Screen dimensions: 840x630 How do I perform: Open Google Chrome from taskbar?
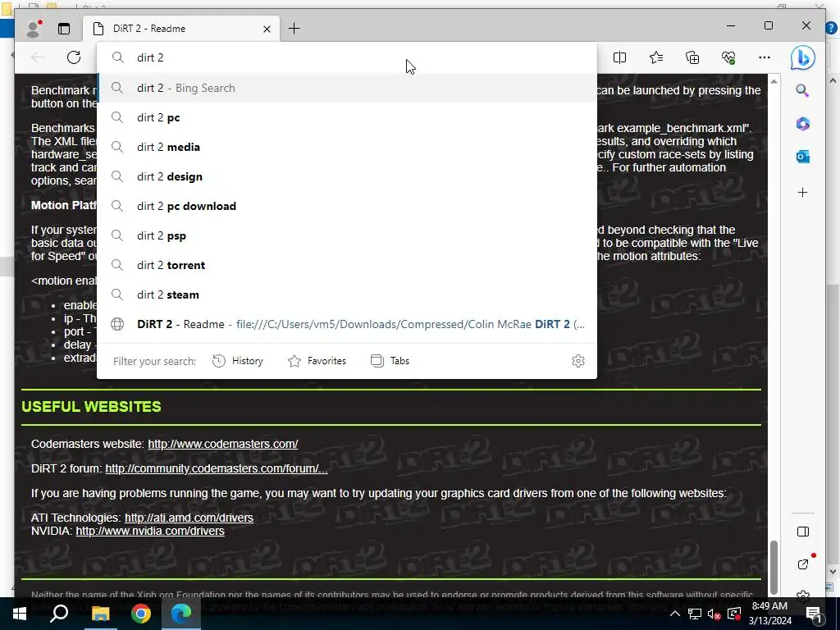pyautogui.click(x=141, y=614)
